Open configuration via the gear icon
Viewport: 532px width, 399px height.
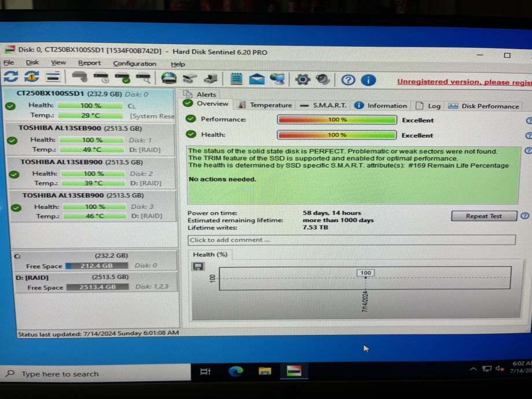[303, 80]
